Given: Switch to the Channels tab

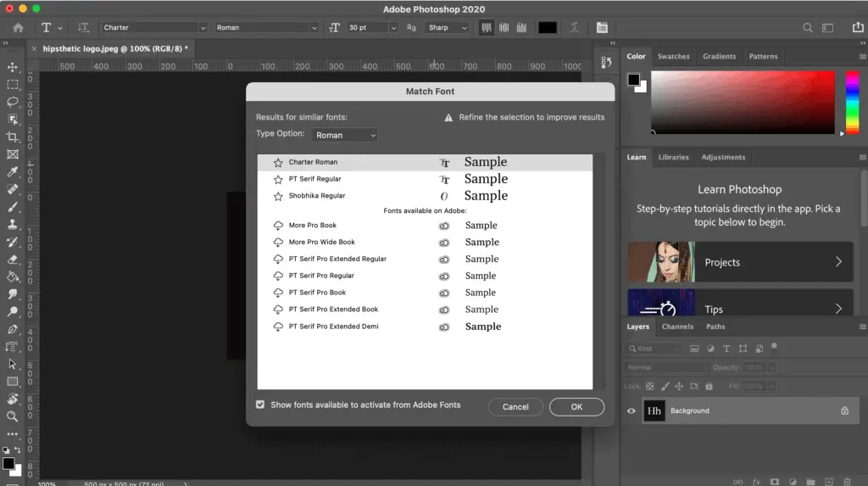Looking at the screenshot, I should pos(677,327).
